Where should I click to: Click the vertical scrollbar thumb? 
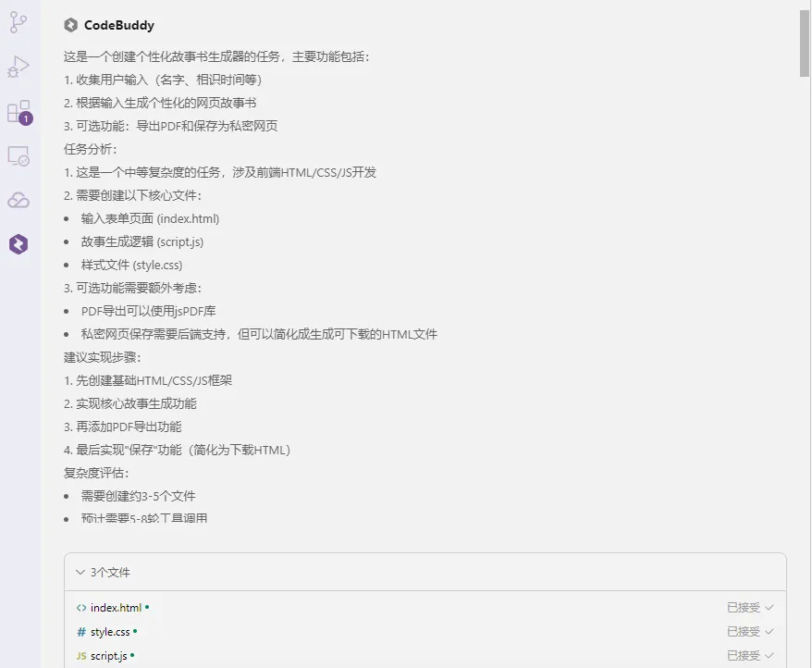805,44
